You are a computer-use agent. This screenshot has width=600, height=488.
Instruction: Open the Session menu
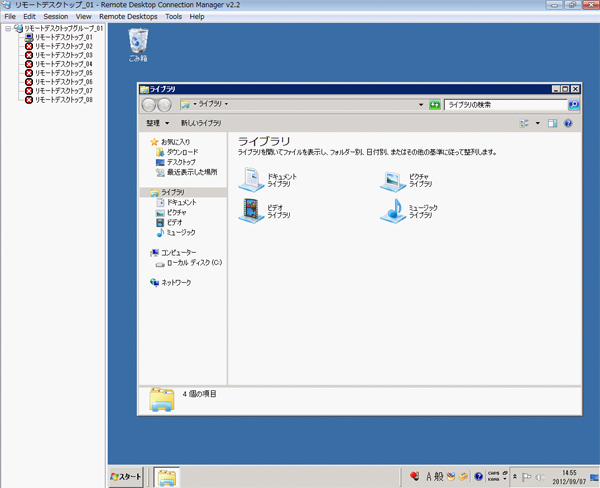[55, 16]
